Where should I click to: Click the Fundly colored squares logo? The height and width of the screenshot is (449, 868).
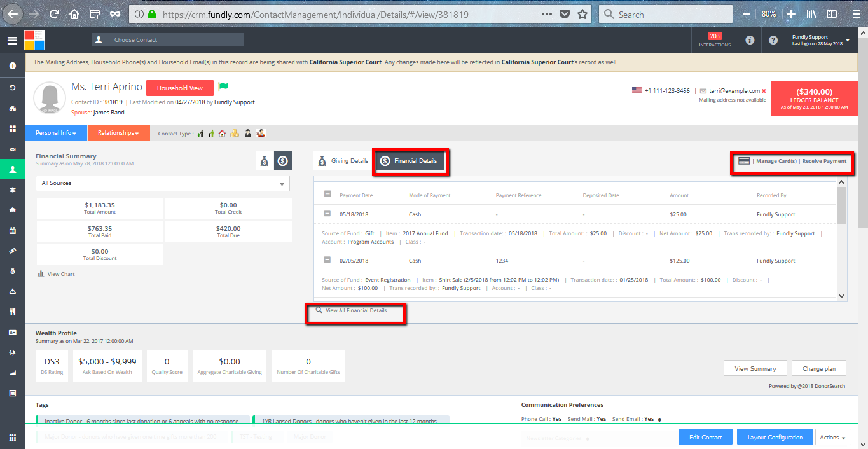[x=34, y=40]
